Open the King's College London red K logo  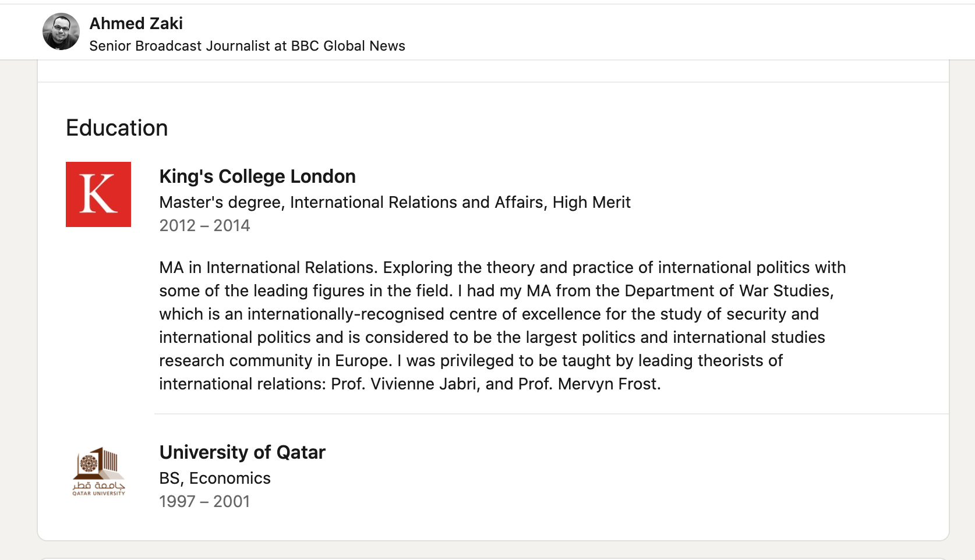98,194
